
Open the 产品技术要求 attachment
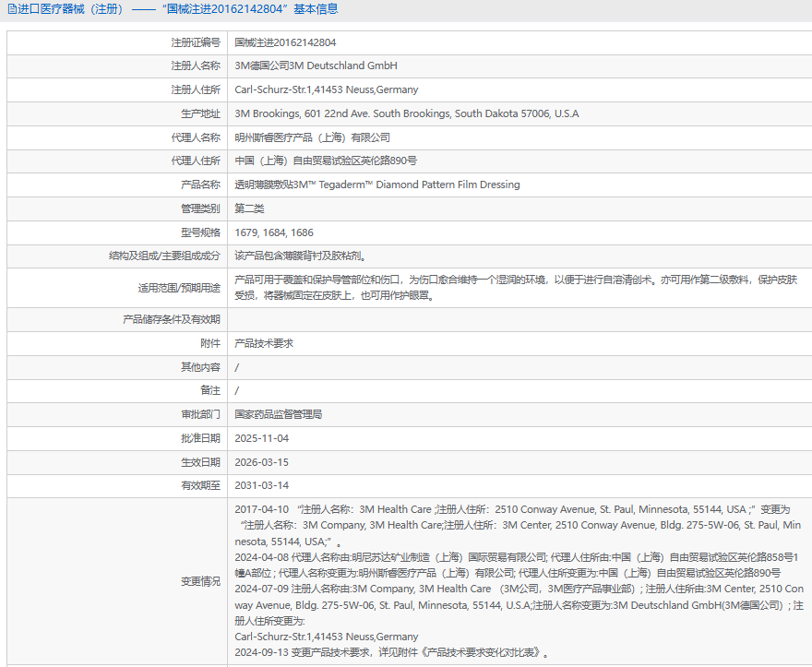[x=264, y=343]
